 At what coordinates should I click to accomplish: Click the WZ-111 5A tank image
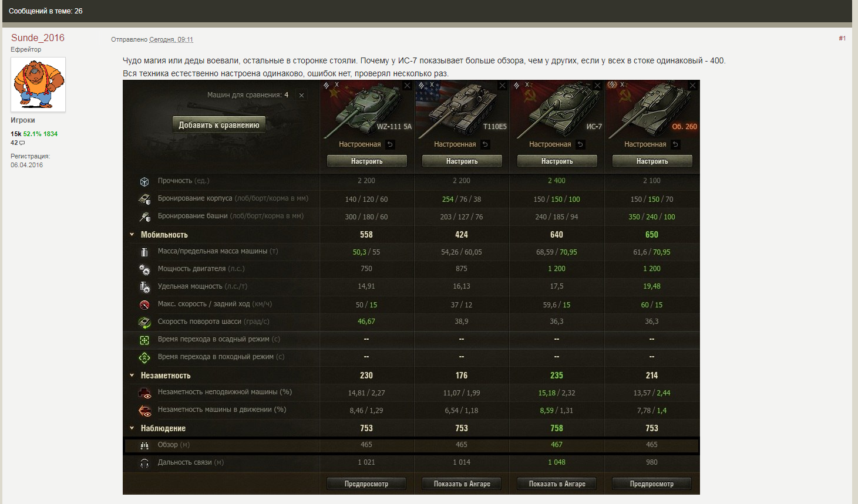click(367, 109)
